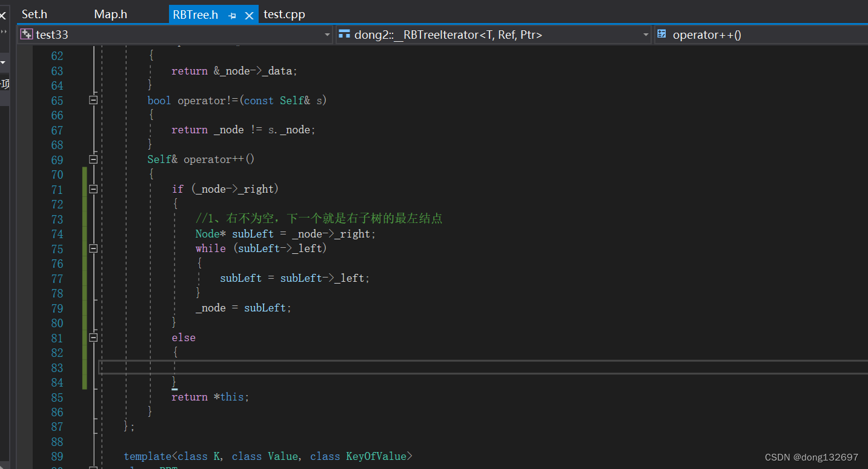Open the side panel dropdown arrow
The image size is (868, 469).
[x=3, y=62]
